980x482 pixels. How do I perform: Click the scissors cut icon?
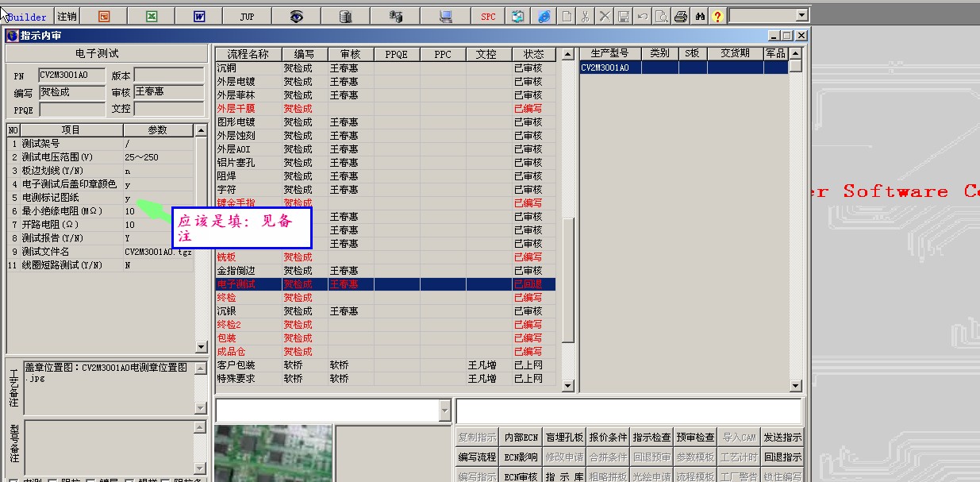tap(586, 16)
